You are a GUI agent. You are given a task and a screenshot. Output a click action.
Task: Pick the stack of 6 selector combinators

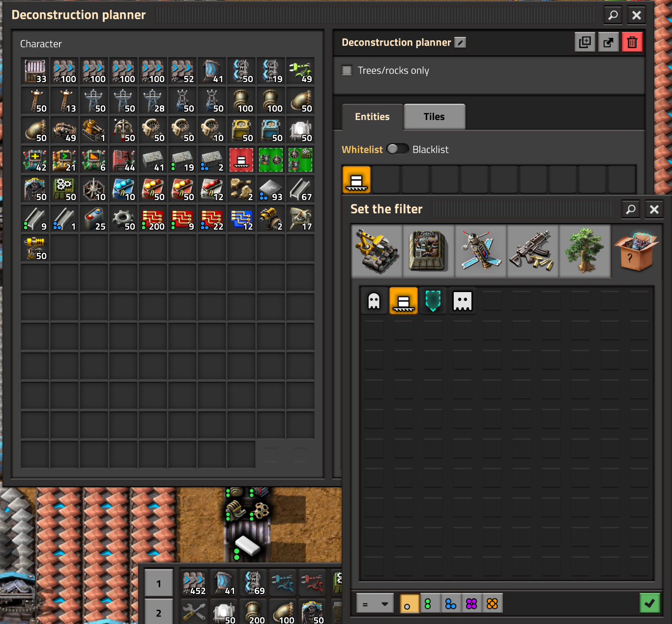(x=94, y=160)
